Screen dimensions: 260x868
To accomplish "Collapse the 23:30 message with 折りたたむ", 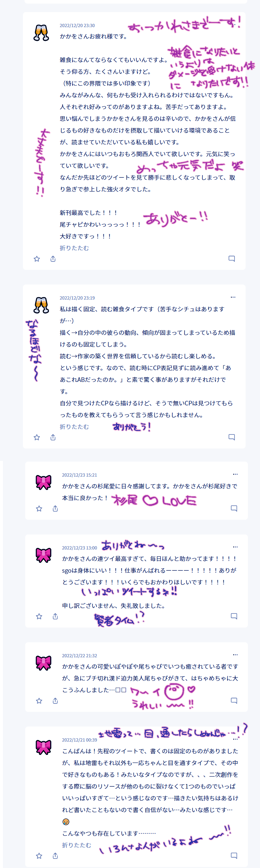I will click(74, 248).
